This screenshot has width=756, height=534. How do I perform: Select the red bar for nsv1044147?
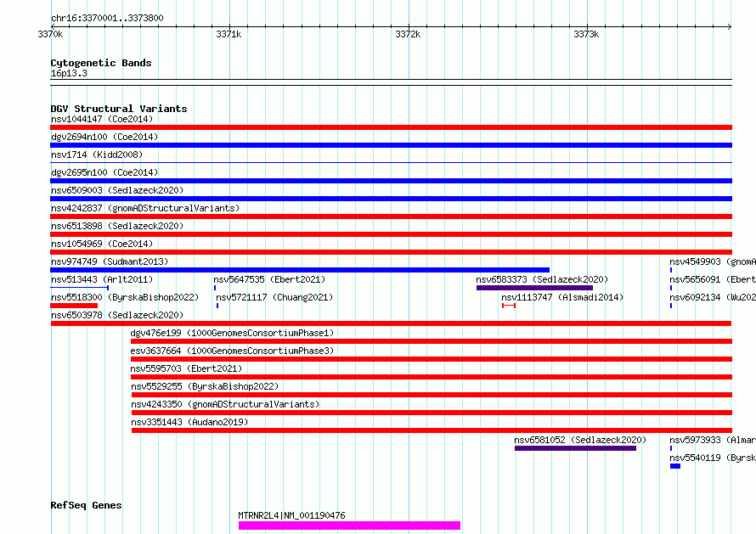[391, 127]
